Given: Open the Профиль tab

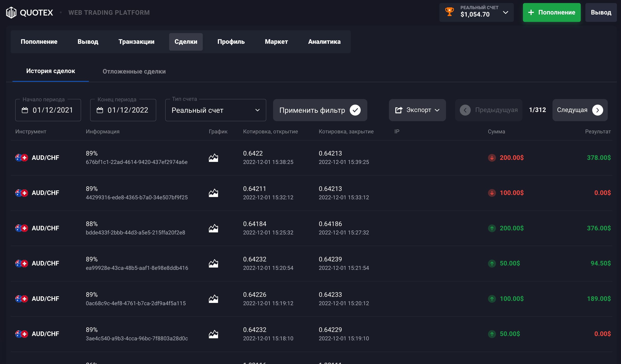Looking at the screenshot, I should click(231, 42).
